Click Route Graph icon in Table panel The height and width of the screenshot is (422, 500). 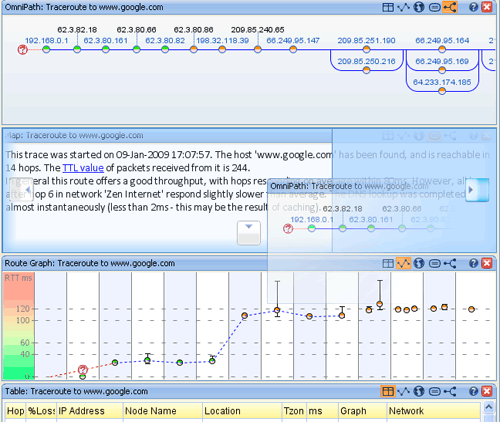(x=404, y=391)
